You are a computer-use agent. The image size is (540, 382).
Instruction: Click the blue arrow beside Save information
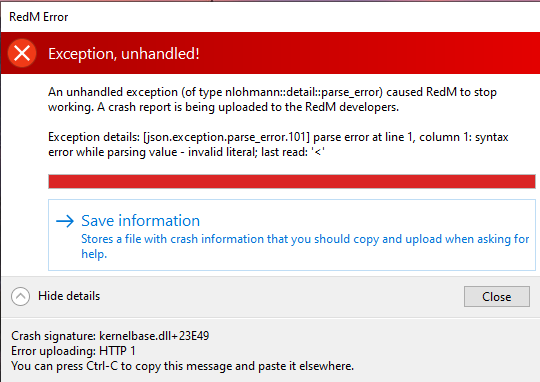coord(65,221)
